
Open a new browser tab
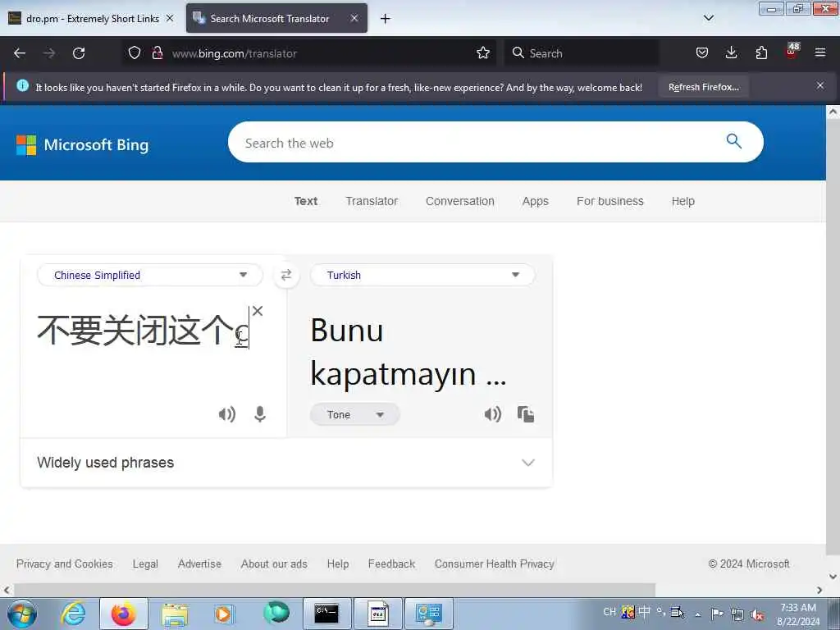pos(386,19)
